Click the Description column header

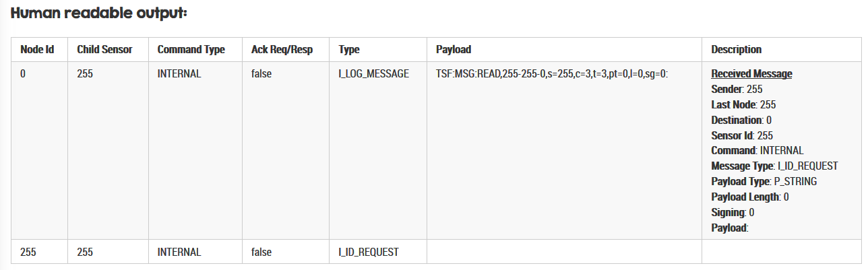736,50
